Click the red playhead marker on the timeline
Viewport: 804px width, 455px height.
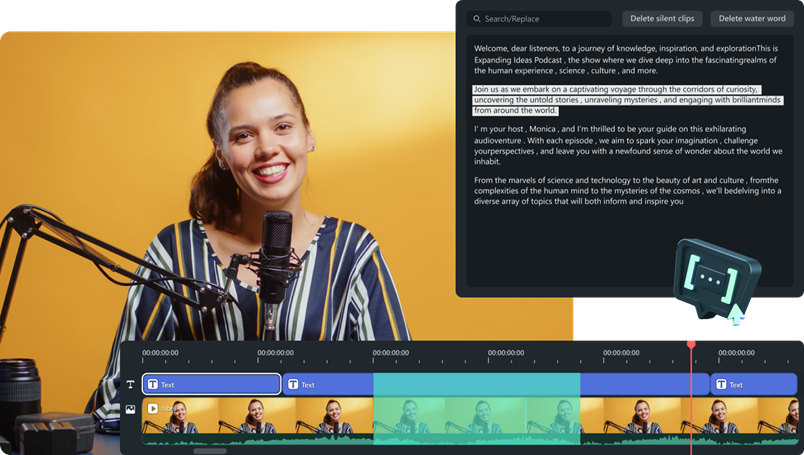(x=691, y=345)
